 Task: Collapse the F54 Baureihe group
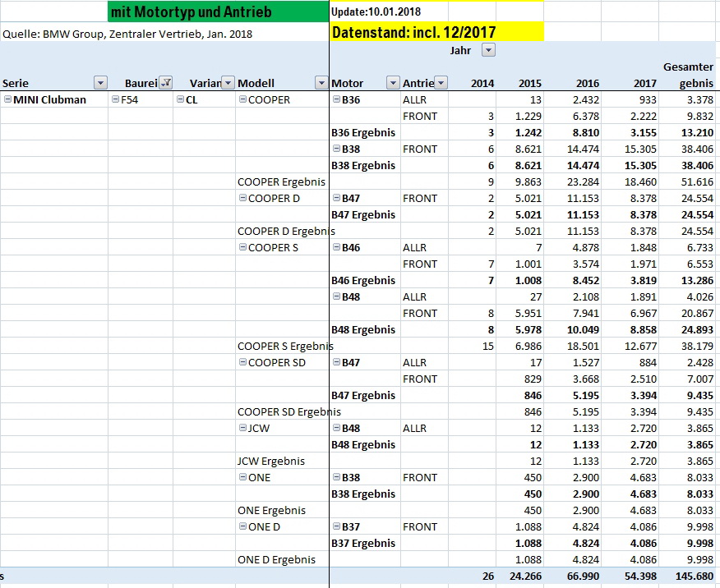115,99
